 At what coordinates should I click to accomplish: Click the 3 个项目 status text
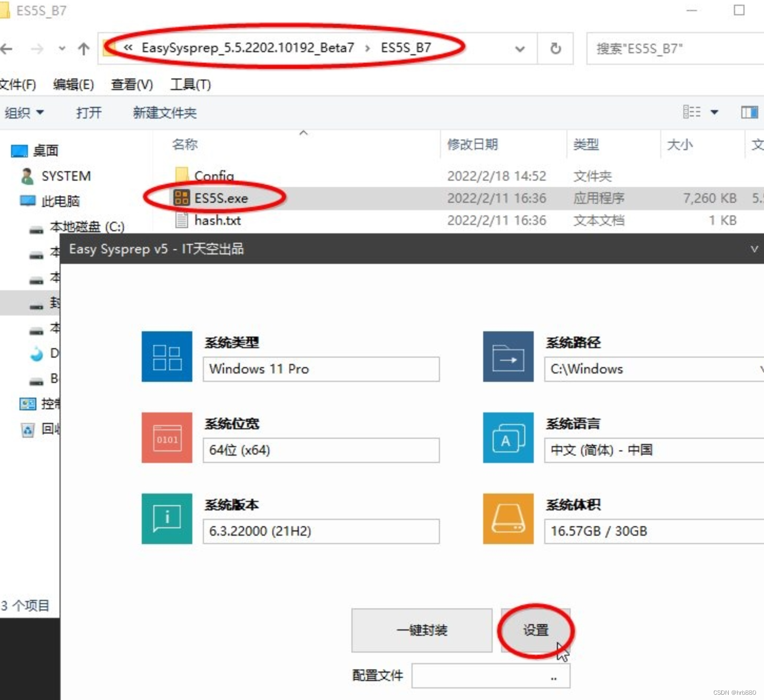tap(25, 606)
